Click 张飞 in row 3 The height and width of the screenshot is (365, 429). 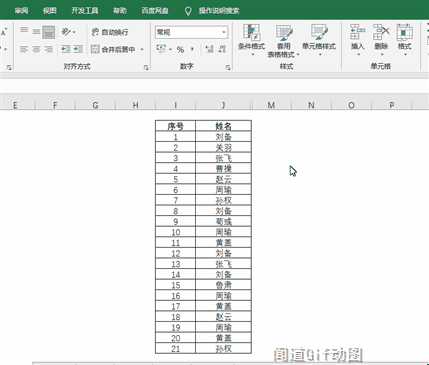click(x=223, y=158)
